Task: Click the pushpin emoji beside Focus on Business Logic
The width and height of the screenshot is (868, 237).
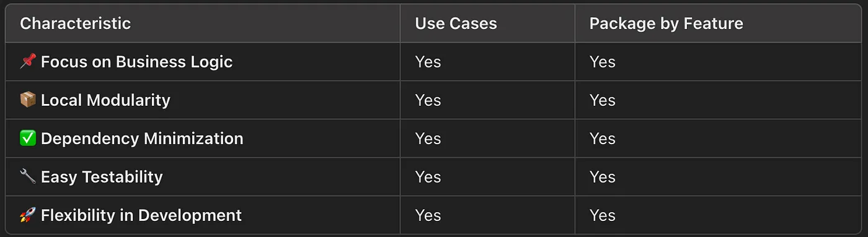Action: tap(28, 62)
